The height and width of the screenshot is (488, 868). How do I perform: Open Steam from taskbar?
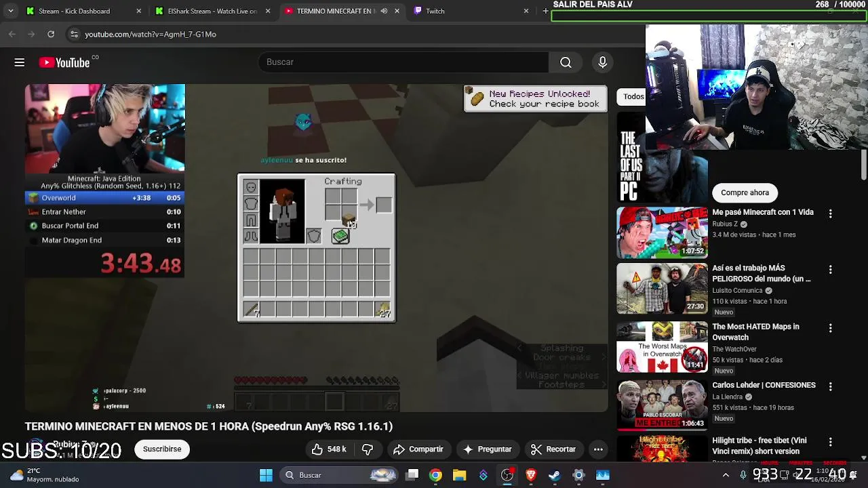coord(555,475)
